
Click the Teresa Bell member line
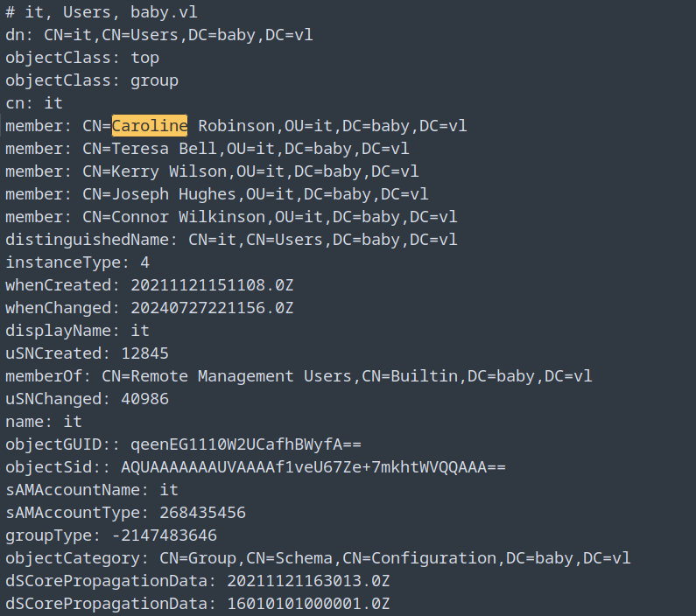tap(207, 149)
